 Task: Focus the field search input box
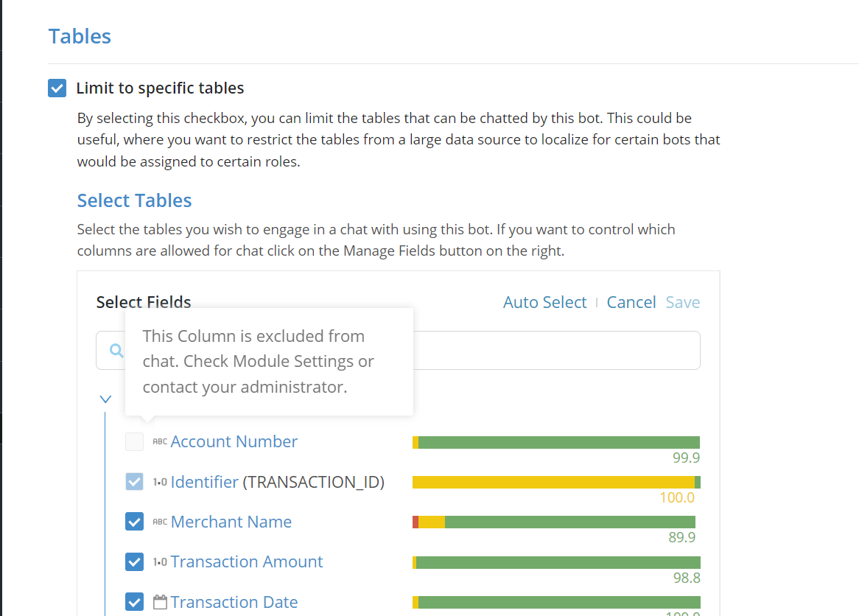(x=398, y=350)
